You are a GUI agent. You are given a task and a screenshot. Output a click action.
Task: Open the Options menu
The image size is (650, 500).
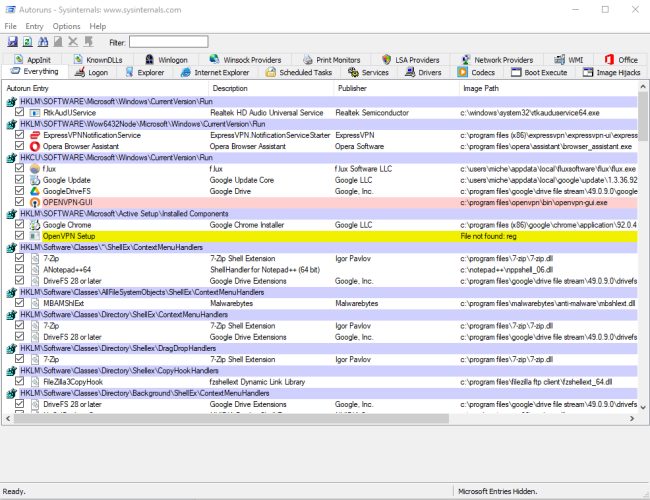tap(66, 26)
